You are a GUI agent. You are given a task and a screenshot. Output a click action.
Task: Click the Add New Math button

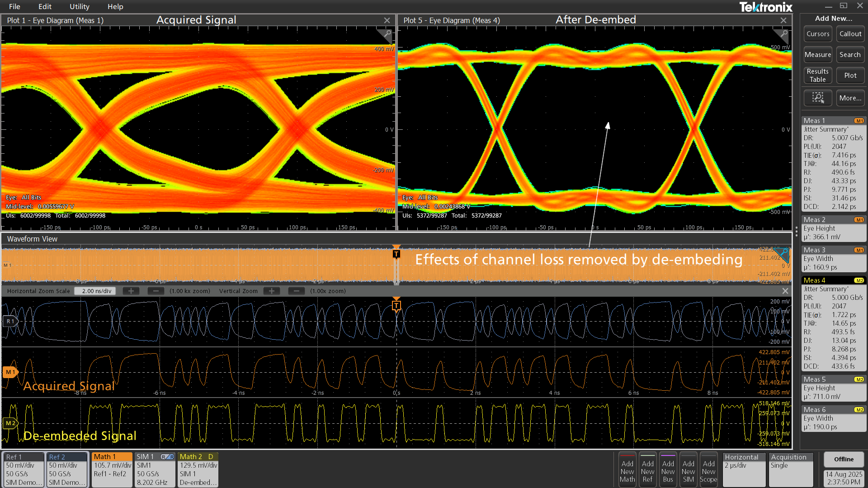(627, 469)
